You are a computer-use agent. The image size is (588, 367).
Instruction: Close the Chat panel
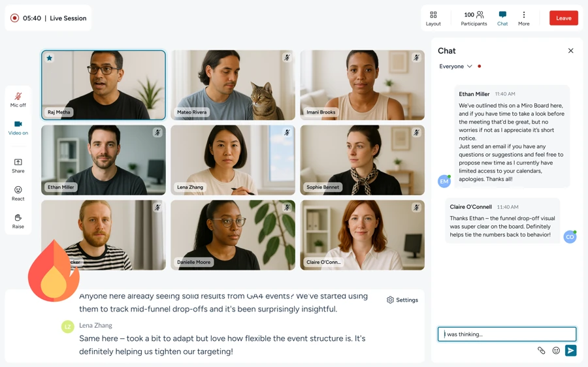click(x=570, y=51)
